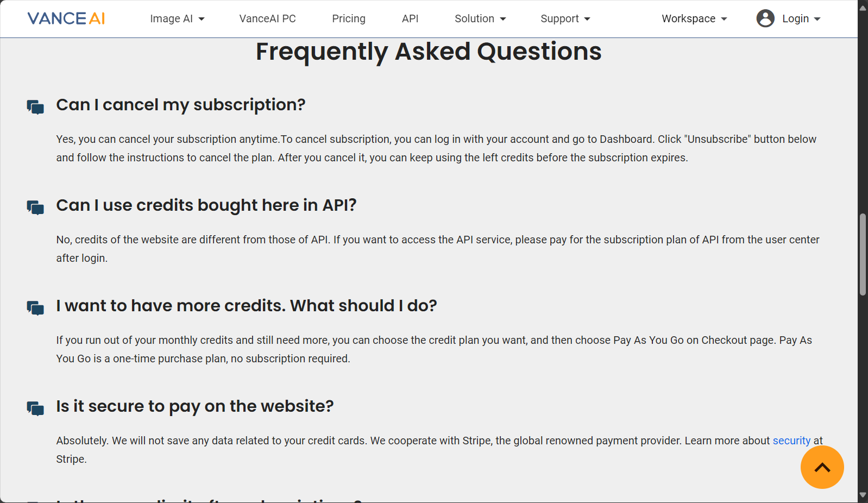The height and width of the screenshot is (503, 868).
Task: Follow the security link about Stripe
Action: 791,441
